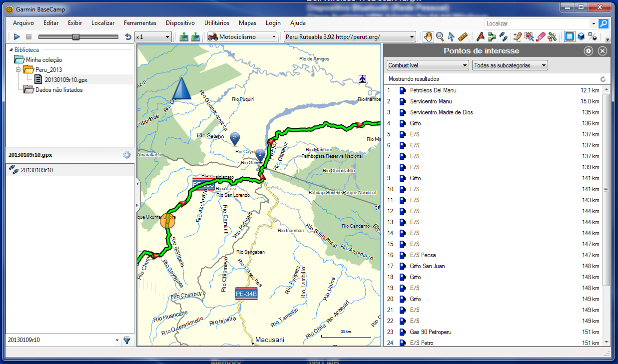Select the Erase tool

click(541, 36)
